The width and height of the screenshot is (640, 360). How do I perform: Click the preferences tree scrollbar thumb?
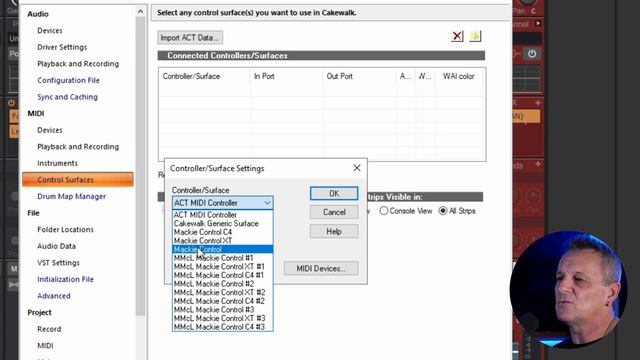[140, 166]
